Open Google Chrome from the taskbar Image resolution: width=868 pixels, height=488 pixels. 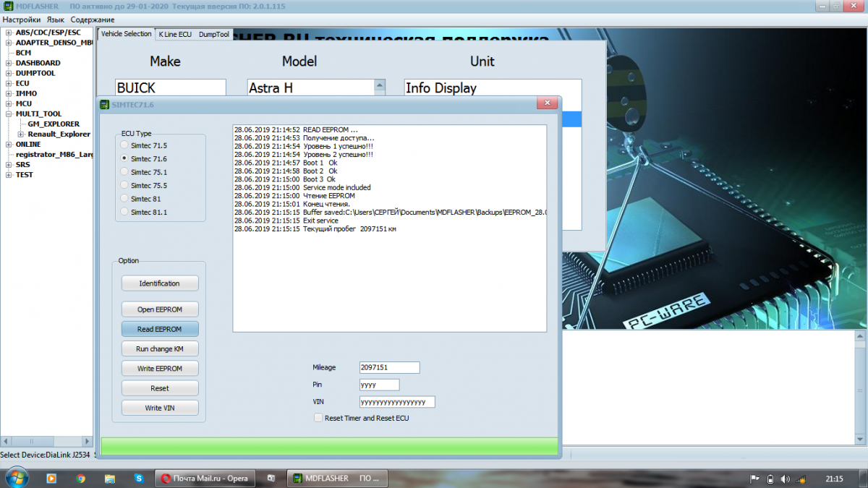coord(80,478)
